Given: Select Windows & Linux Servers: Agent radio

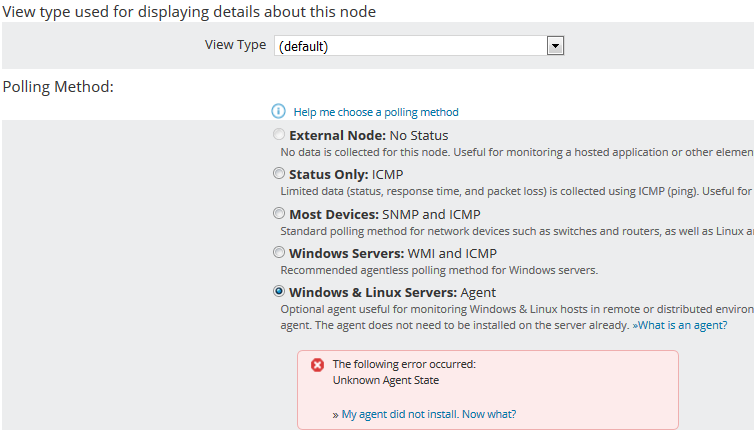Looking at the screenshot, I should click(x=279, y=292).
